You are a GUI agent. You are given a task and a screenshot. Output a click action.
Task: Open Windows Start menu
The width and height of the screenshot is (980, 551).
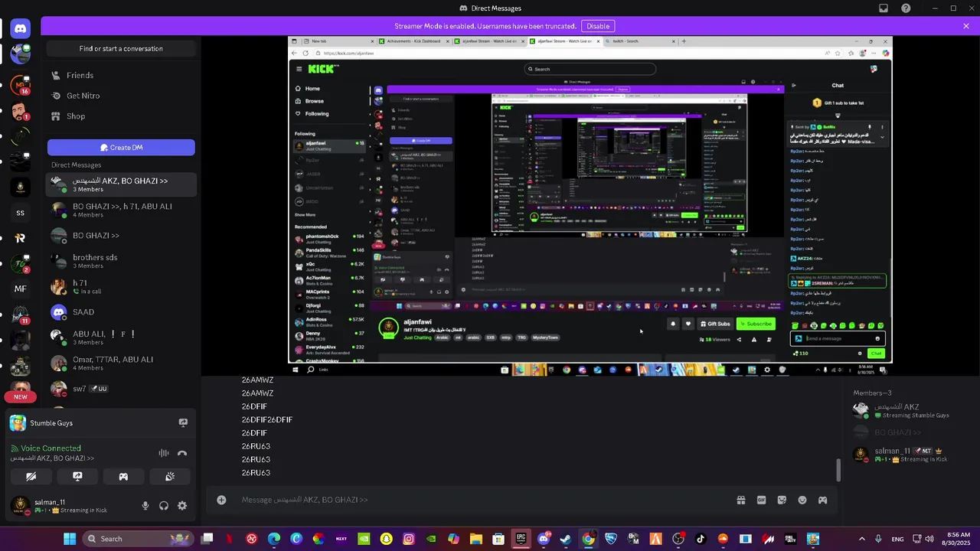pyautogui.click(x=70, y=539)
